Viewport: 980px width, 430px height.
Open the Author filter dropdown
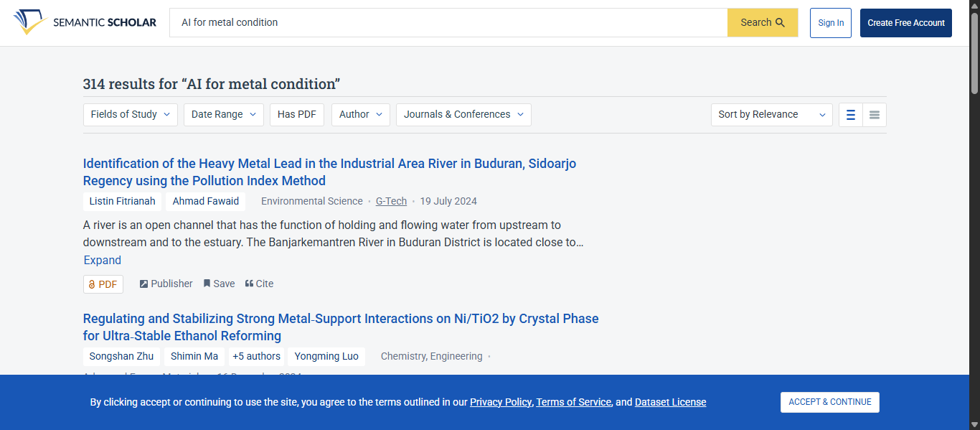click(361, 115)
